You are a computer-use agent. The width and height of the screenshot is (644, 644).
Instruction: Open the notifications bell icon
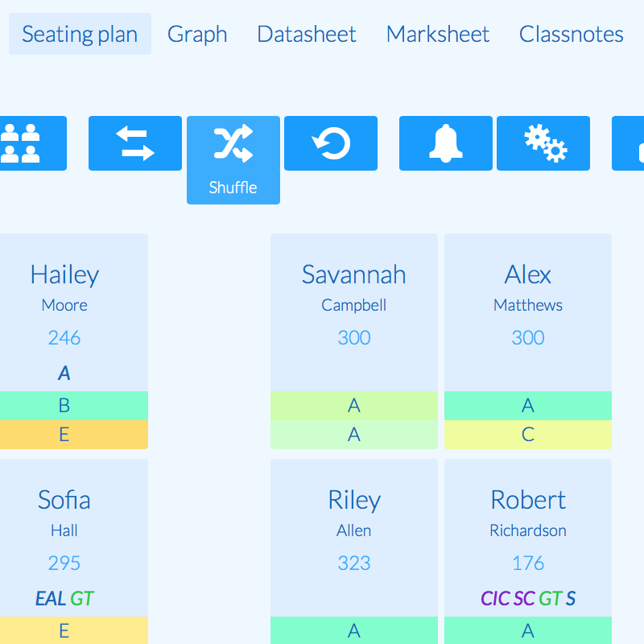(445, 143)
